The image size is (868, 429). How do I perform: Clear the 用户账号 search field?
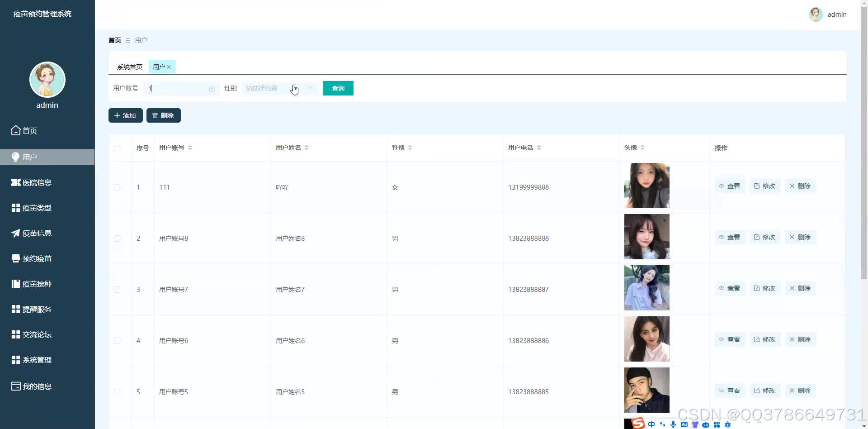tap(212, 89)
